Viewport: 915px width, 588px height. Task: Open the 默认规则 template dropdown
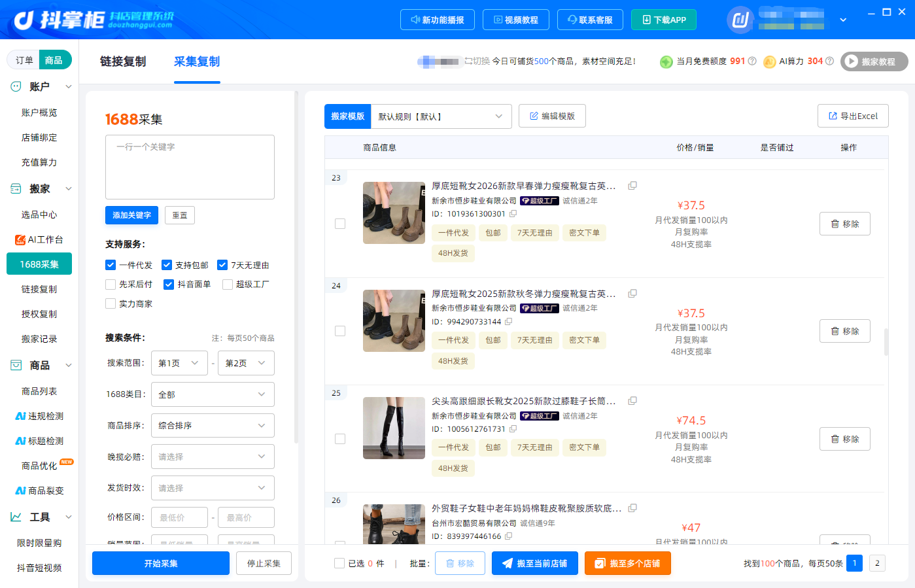(x=441, y=116)
